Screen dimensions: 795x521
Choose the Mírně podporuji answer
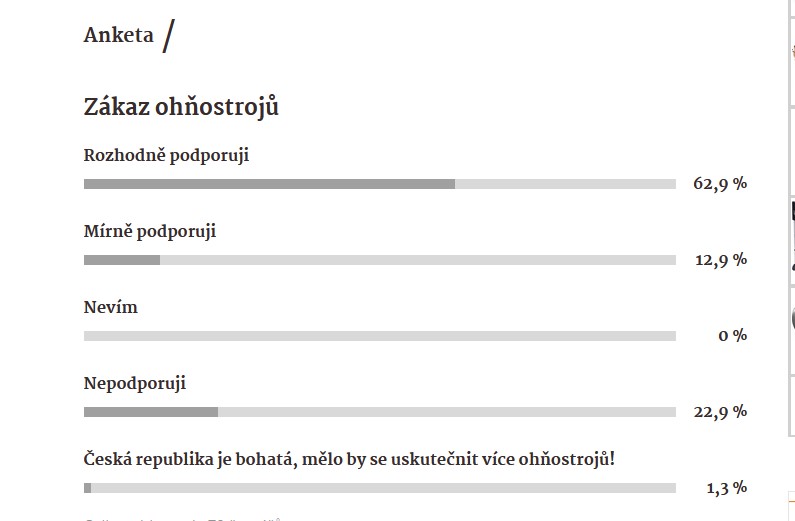(x=150, y=231)
